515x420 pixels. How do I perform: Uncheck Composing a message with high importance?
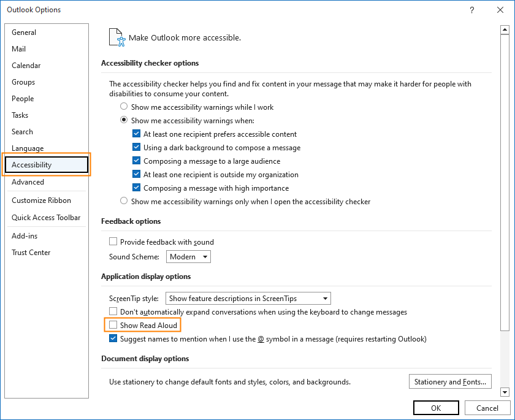[137, 188]
